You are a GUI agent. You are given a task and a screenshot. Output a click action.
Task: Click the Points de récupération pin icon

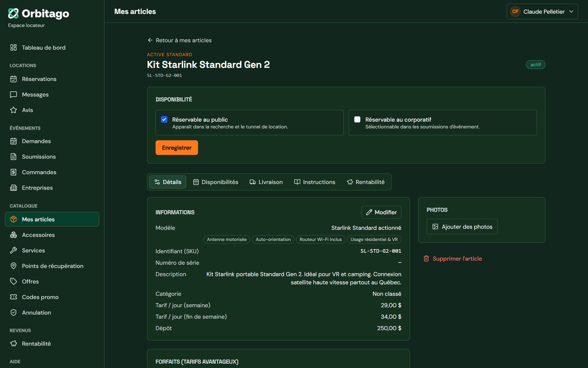pyautogui.click(x=13, y=266)
